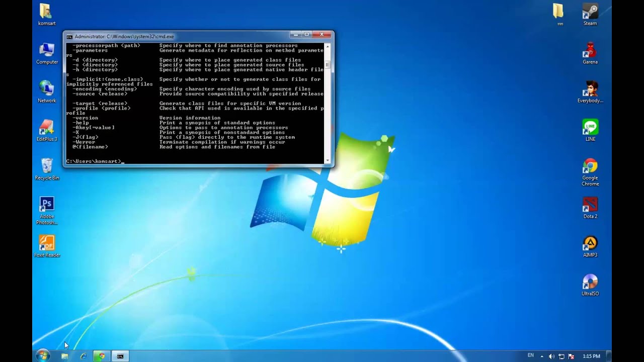644x362 pixels.
Task: Open the Computer desktop icon
Action: (47, 53)
